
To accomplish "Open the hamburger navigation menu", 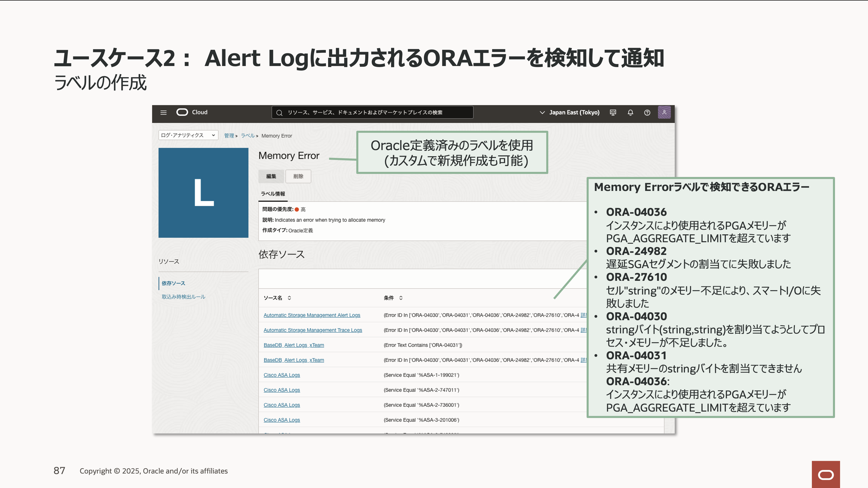I will (x=164, y=112).
